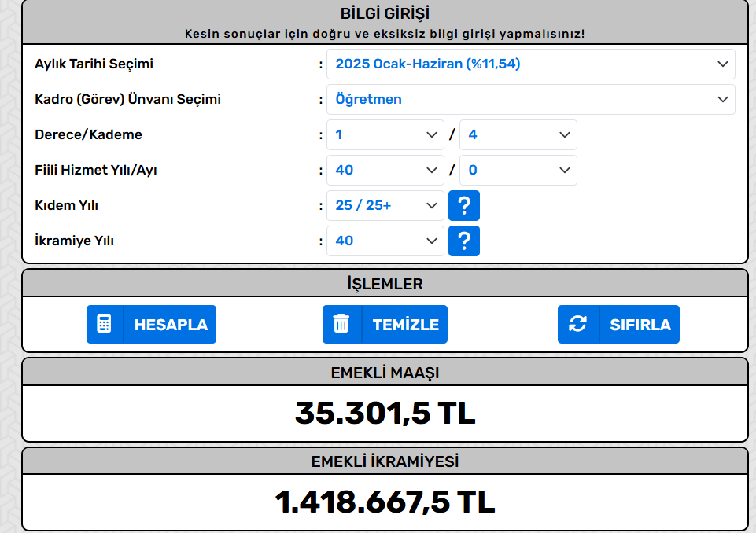Screen dimensions: 756x533
Task: Open the Fiili Hizmet Ayı dropdown showing 0
Action: 518,170
